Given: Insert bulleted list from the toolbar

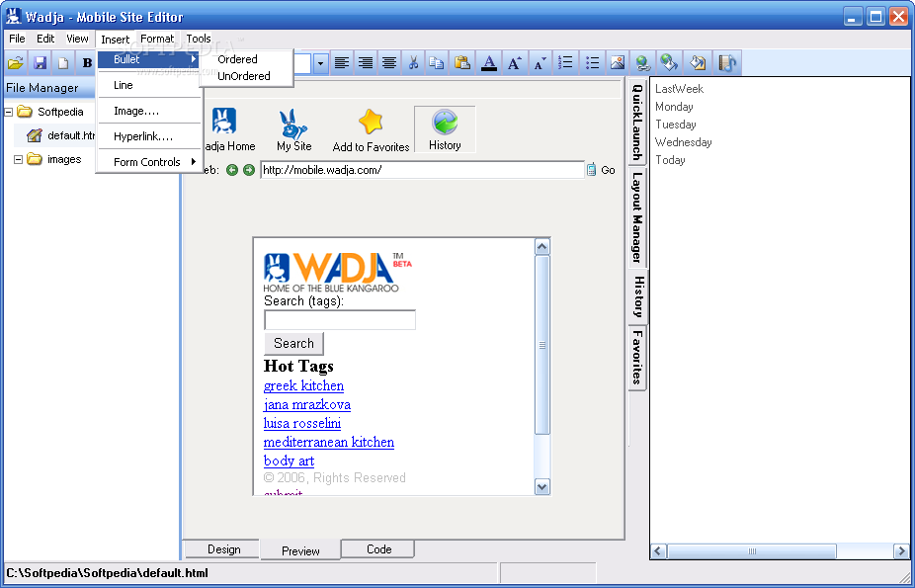Looking at the screenshot, I should click(x=592, y=62).
